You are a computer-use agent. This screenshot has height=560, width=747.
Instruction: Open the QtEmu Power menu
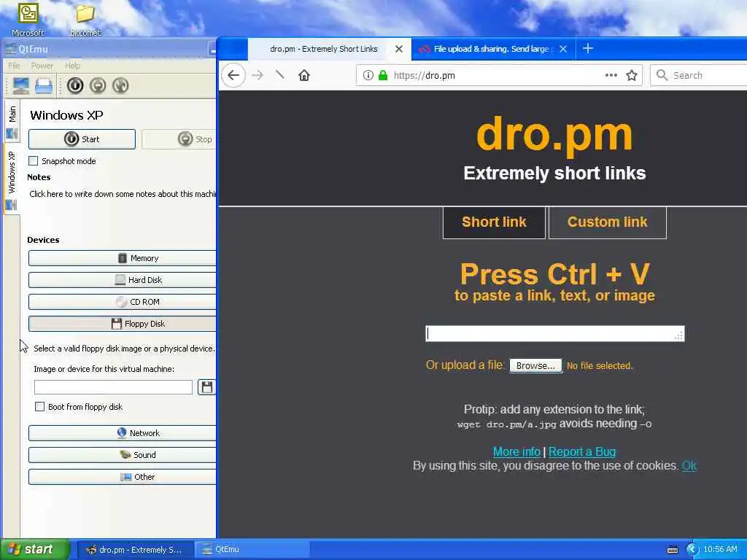42,66
